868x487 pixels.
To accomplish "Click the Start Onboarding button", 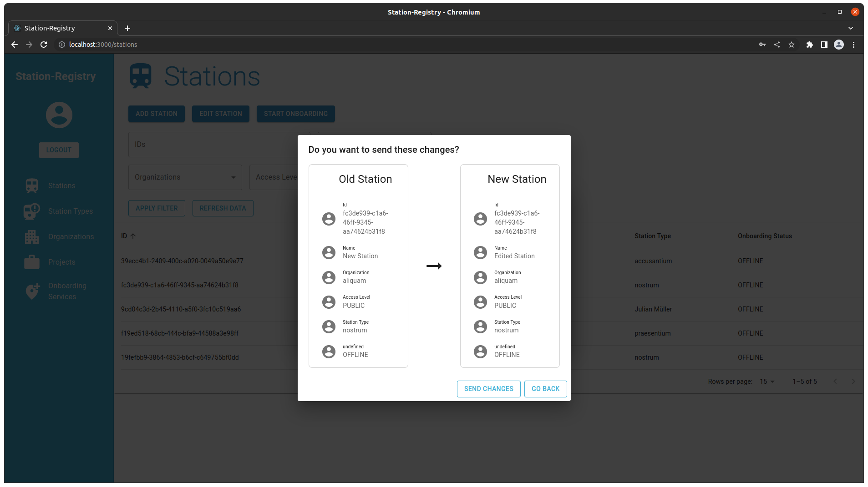I will pos(295,114).
